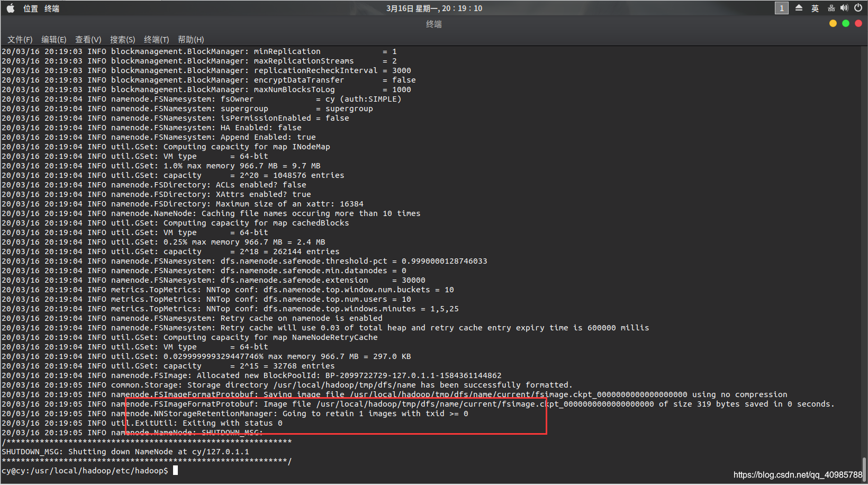Image resolution: width=868 pixels, height=485 pixels.
Task: Click the 'dfs.namenode.safemode.min.datanodes' entry
Action: point(304,271)
